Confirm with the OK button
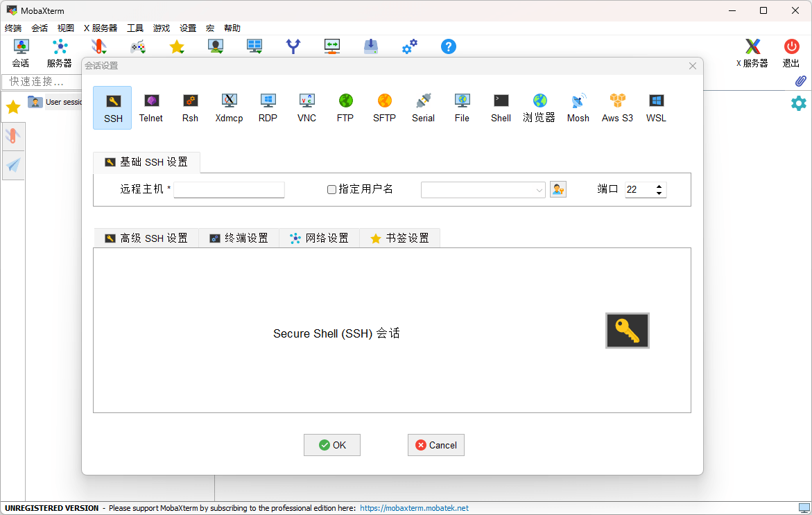This screenshot has height=515, width=812. point(332,445)
